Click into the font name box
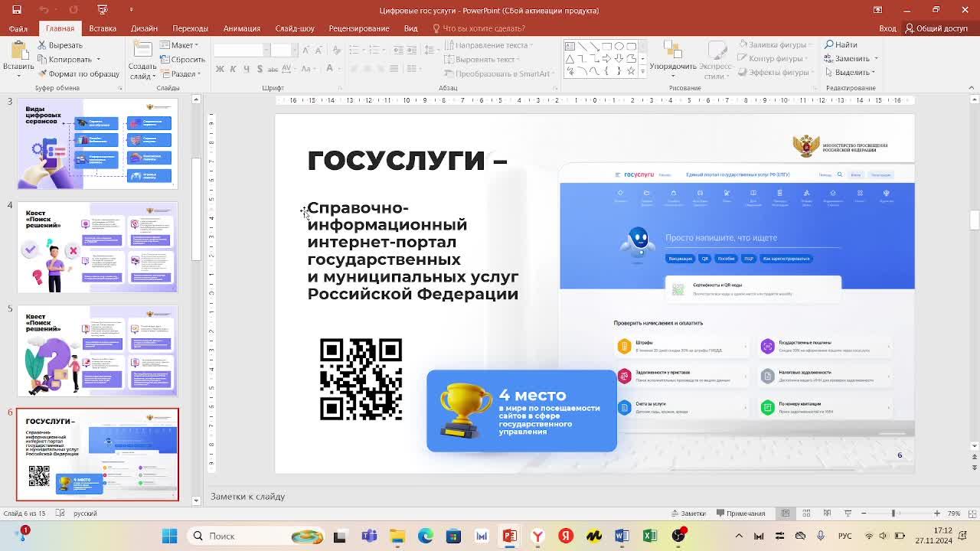Viewport: 980px width, 551px height. click(238, 50)
